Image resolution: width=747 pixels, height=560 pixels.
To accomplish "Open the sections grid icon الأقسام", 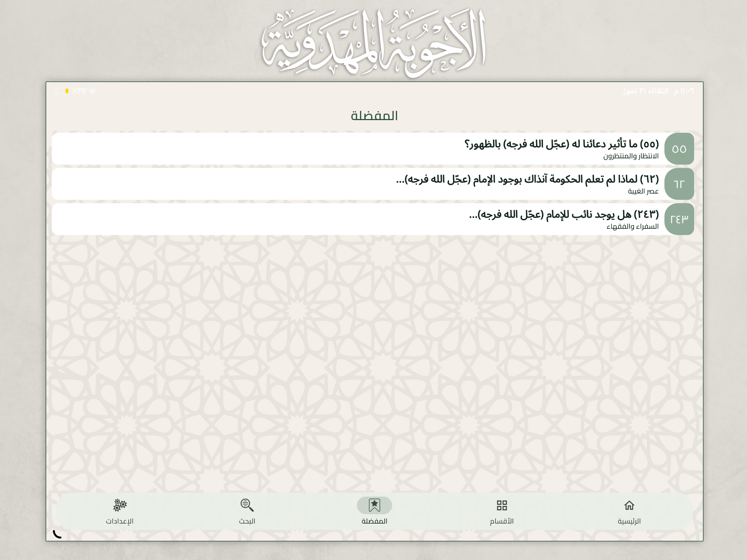I will 502,505.
